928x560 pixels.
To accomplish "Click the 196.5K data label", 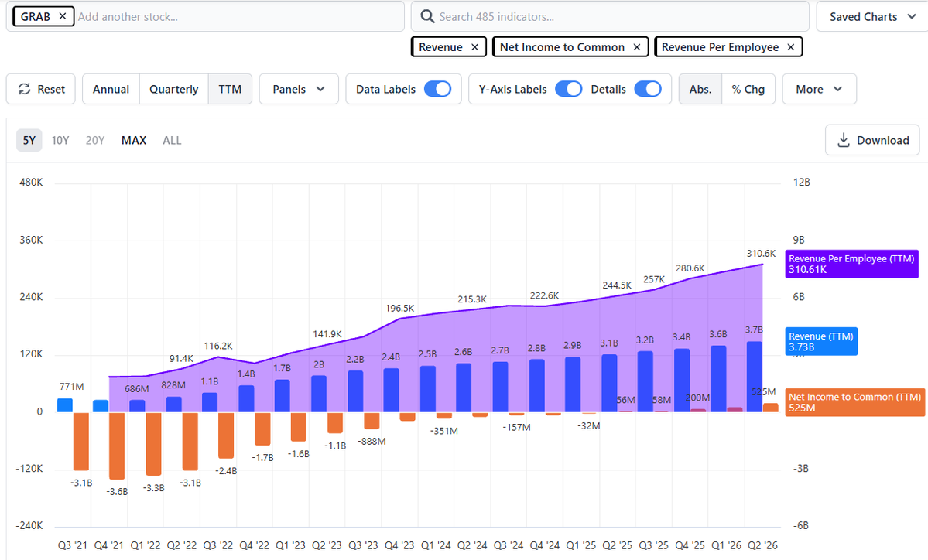I will tap(399, 308).
